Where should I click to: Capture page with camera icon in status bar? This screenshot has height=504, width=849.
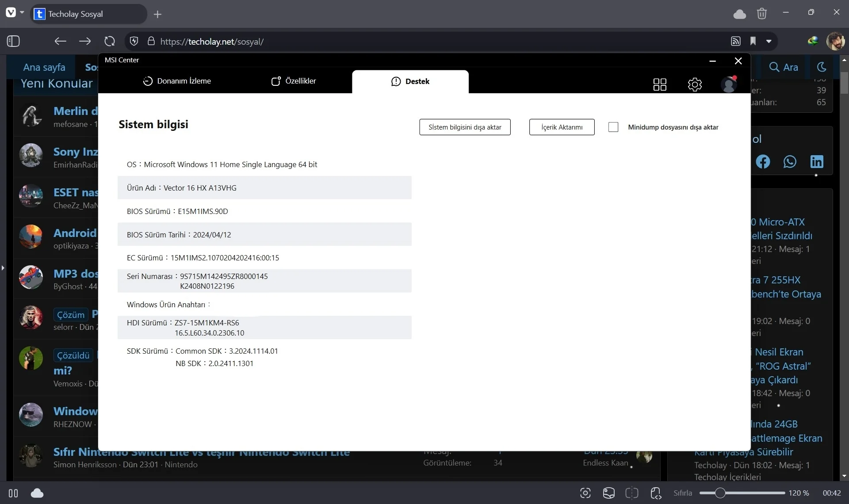pyautogui.click(x=585, y=493)
